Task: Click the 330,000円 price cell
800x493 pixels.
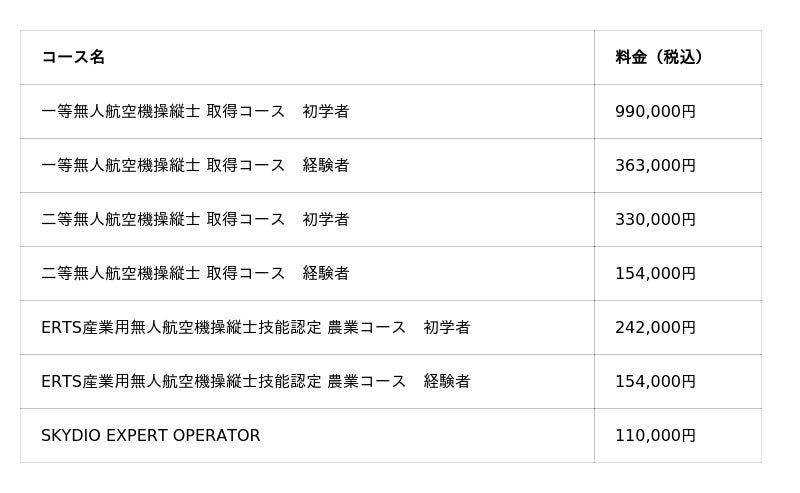Action: click(x=655, y=220)
